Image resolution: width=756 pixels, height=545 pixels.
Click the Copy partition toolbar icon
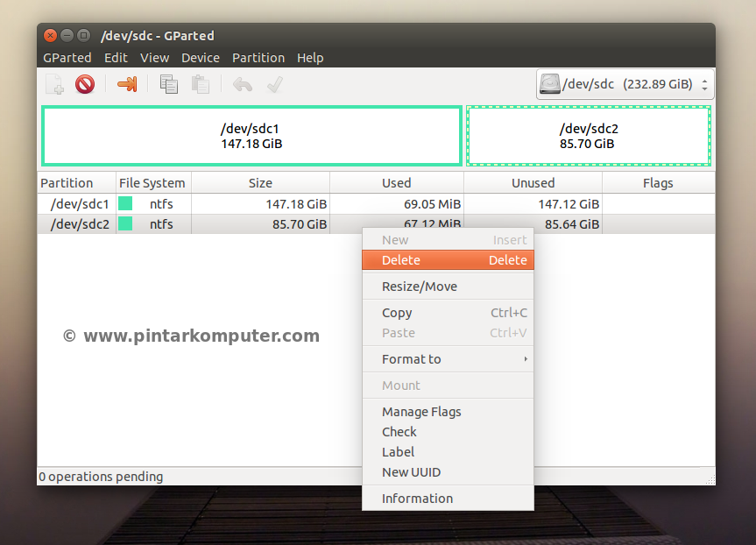(169, 84)
